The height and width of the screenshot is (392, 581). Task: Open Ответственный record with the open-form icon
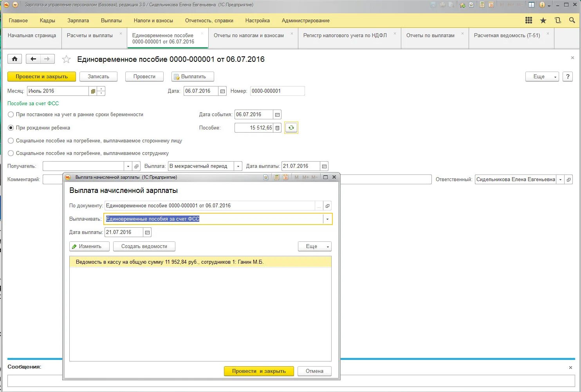pyautogui.click(x=568, y=180)
